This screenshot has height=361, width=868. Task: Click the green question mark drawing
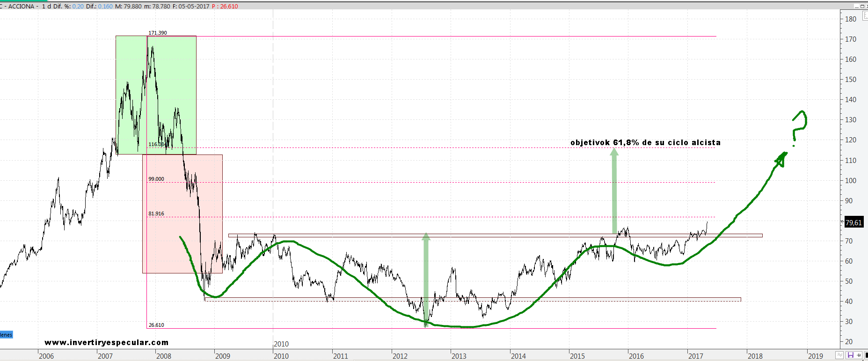799,125
